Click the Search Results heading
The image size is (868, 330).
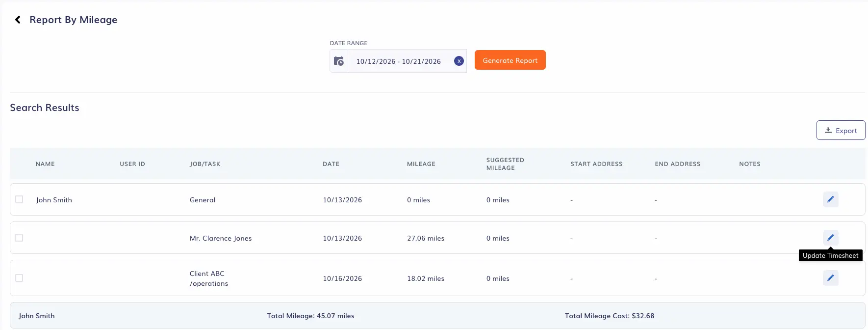click(45, 108)
